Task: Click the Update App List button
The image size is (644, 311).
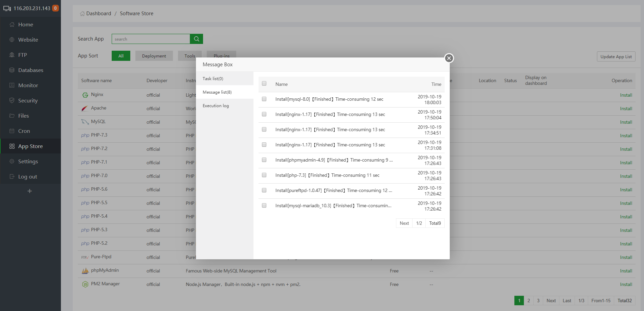Action: coord(616,56)
